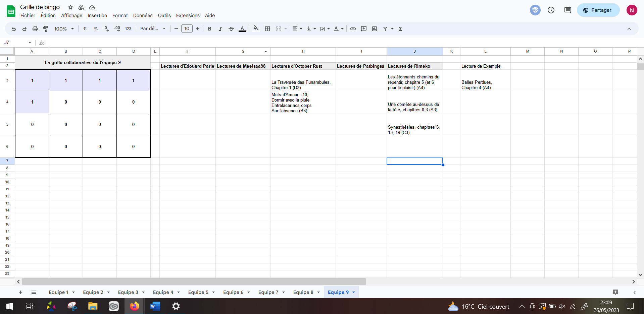Click the horizontal scrollbar
Viewport: 644px width, 314px height.
194,282
